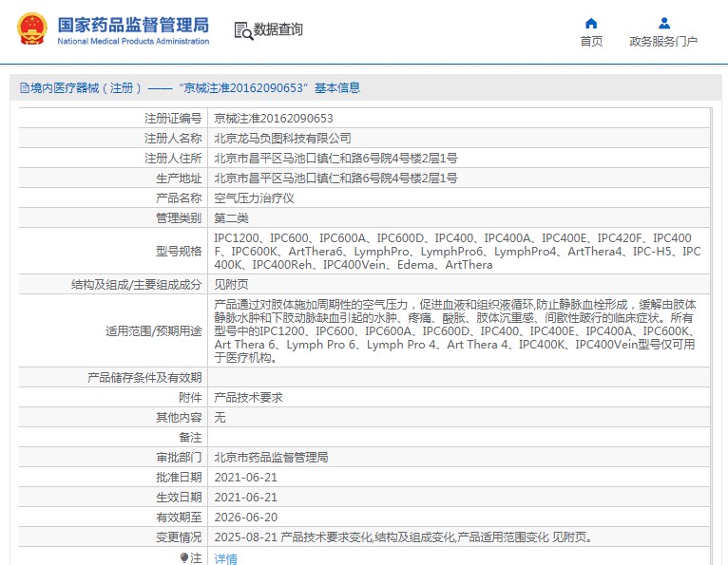728x565 pixels.
Task: Click the 适用范围/预期用途 label
Action: click(153, 330)
